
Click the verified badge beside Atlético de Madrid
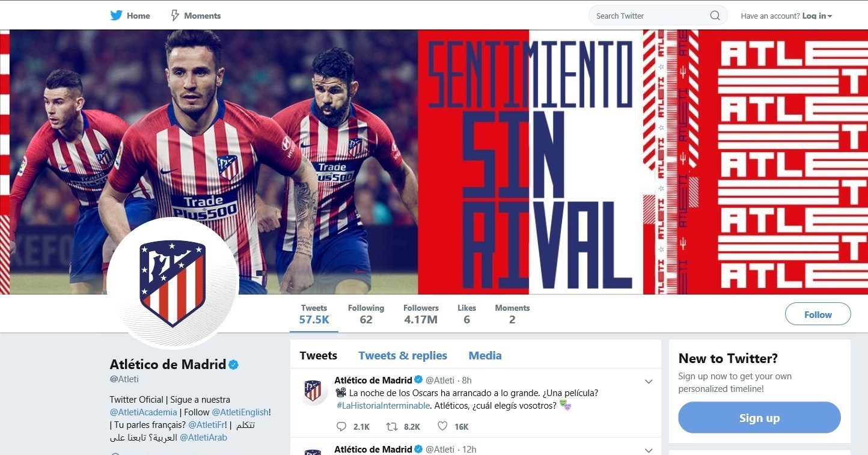coord(234,364)
